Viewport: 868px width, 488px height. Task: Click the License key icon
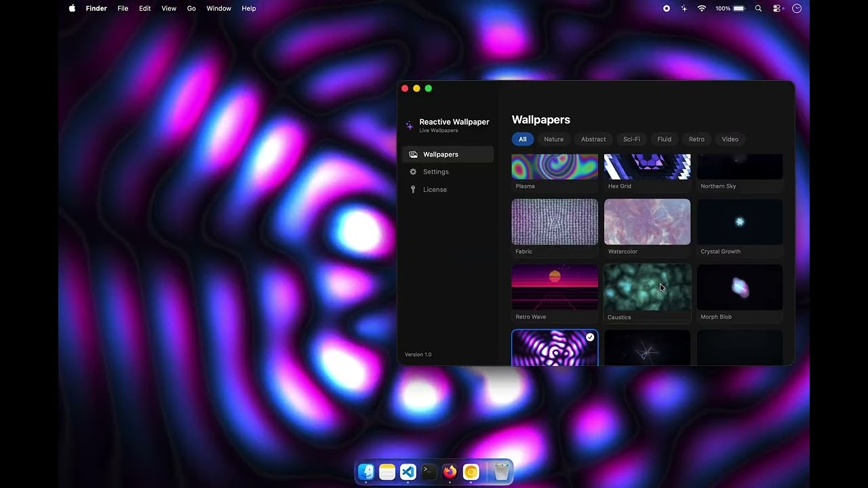414,189
